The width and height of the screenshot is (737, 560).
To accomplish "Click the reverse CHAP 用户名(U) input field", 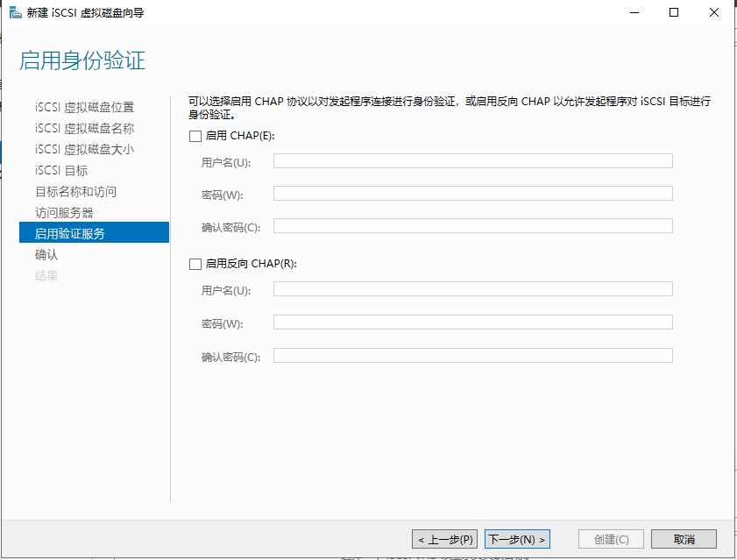I will click(x=473, y=288).
